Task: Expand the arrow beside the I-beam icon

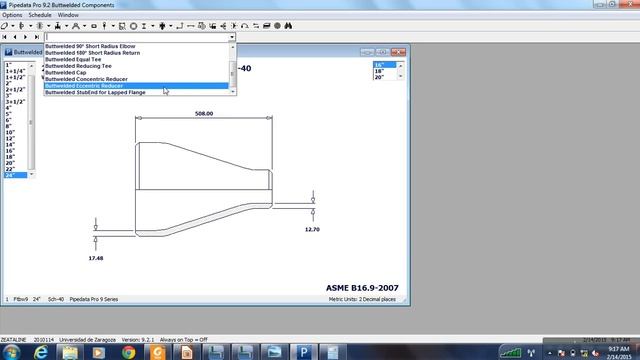Action: (153, 26)
